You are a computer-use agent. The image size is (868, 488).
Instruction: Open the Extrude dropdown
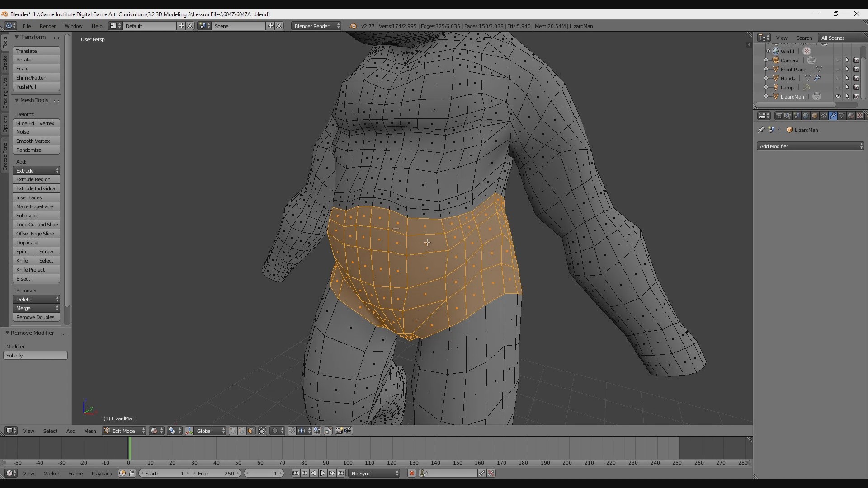(x=36, y=170)
